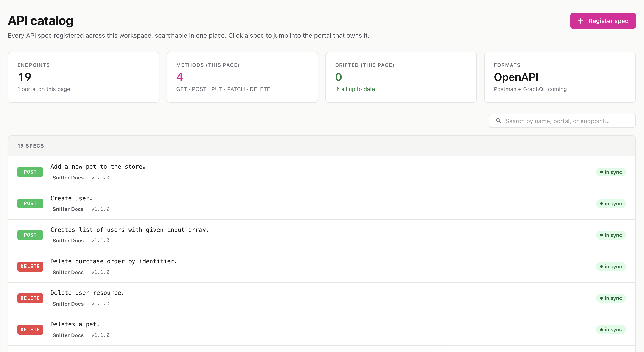The image size is (644, 352).
Task: Click the GET · POST · PUT · PATCH · DELETE text
Action: [223, 89]
